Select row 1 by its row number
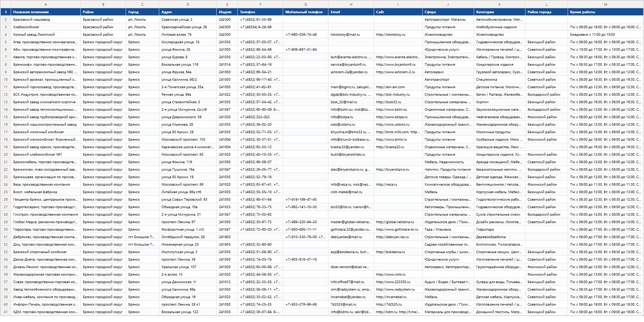 (5, 12)
